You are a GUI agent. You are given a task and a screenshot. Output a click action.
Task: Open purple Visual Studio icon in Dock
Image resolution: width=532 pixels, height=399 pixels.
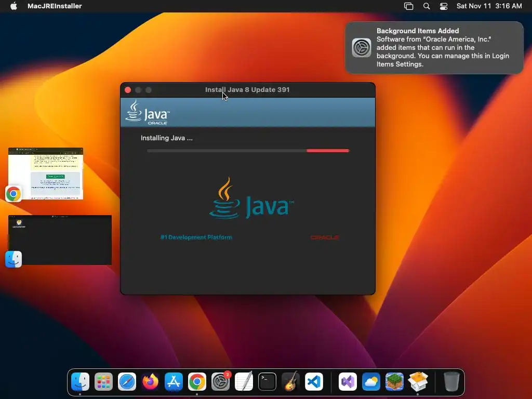click(x=348, y=382)
